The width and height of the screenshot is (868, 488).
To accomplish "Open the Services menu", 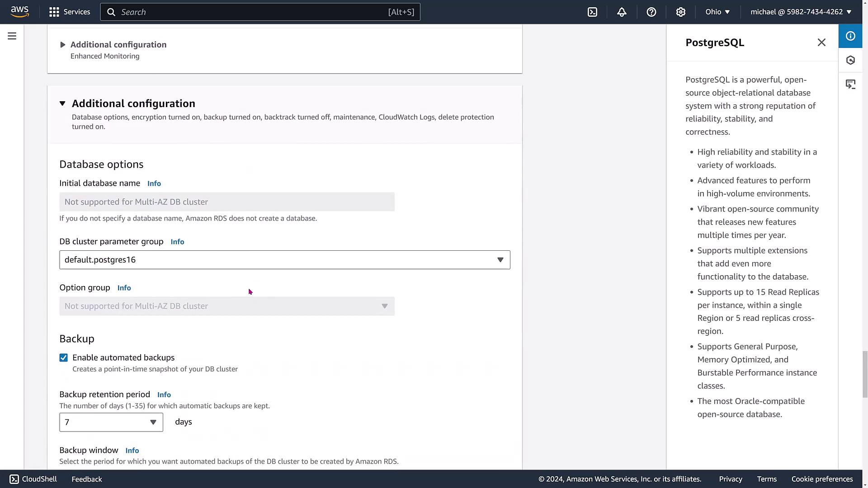I will click(70, 12).
